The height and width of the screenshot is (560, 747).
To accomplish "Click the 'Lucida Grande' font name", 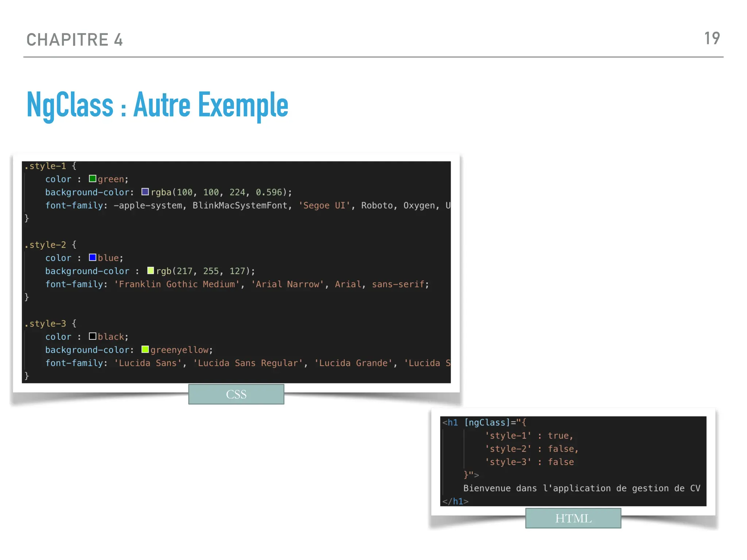I will point(353,363).
